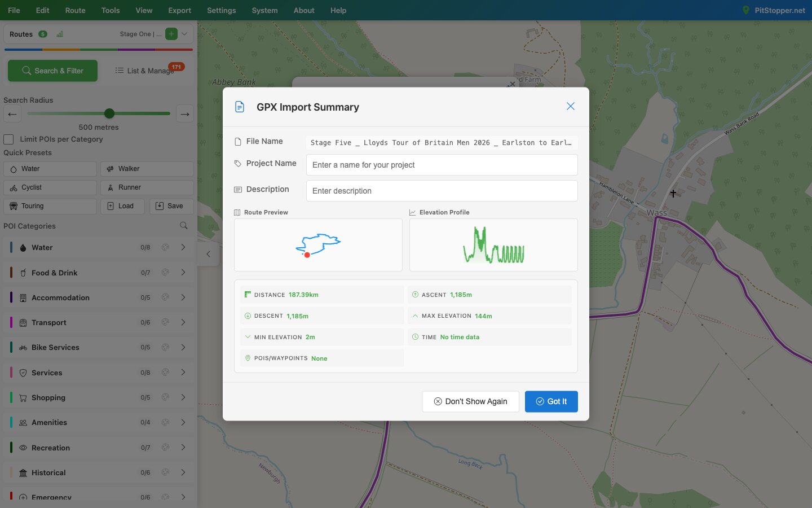Open the Settings menu
This screenshot has height=508, width=812.
(x=222, y=10)
